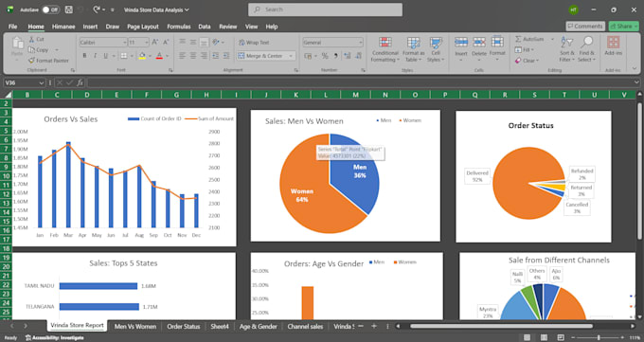Click the Cut scissors icon
Viewport: 644px width, 342px height.
[31, 39]
